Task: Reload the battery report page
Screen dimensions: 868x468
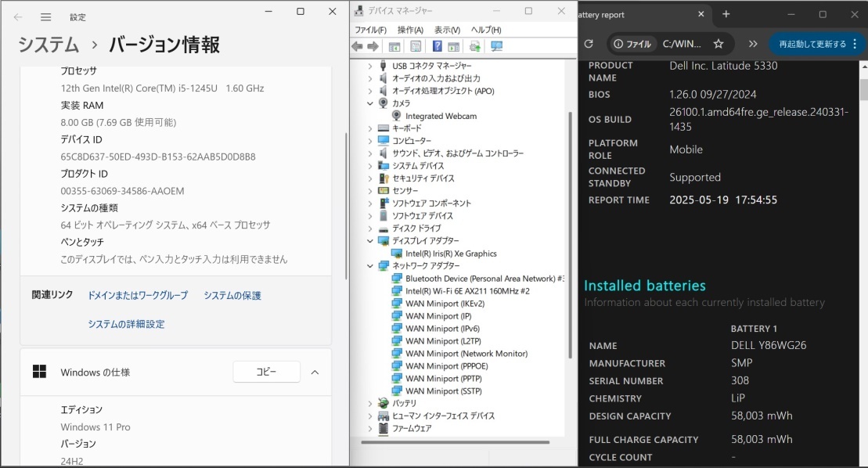Action: click(589, 44)
